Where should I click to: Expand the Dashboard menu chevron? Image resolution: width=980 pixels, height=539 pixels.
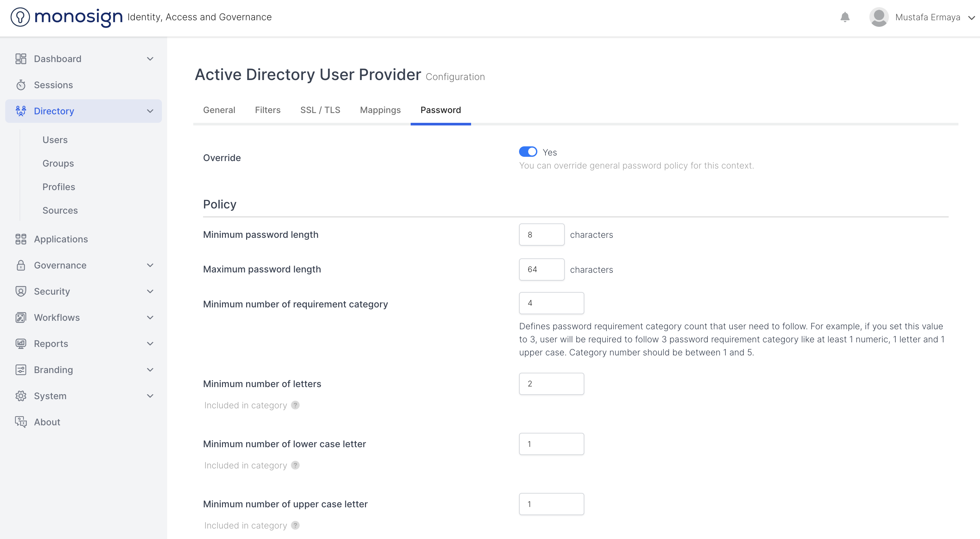click(x=150, y=58)
